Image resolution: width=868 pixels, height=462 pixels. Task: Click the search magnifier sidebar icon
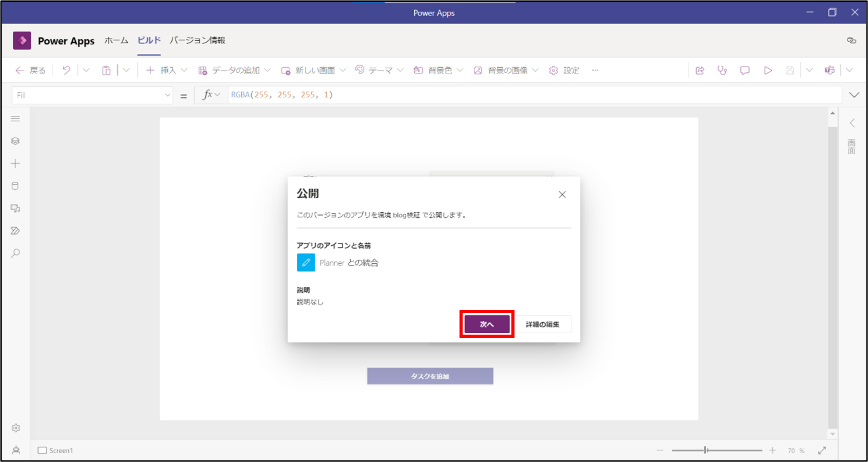(16, 253)
